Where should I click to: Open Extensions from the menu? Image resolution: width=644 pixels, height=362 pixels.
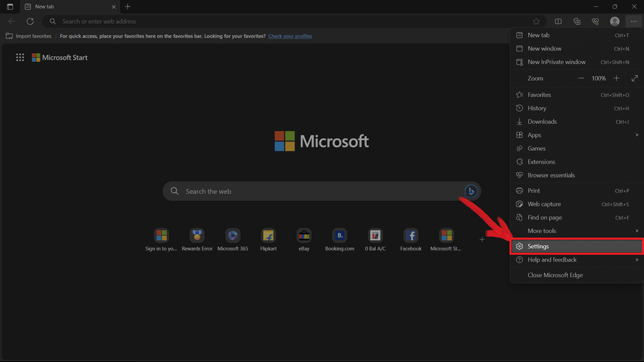click(576, 162)
